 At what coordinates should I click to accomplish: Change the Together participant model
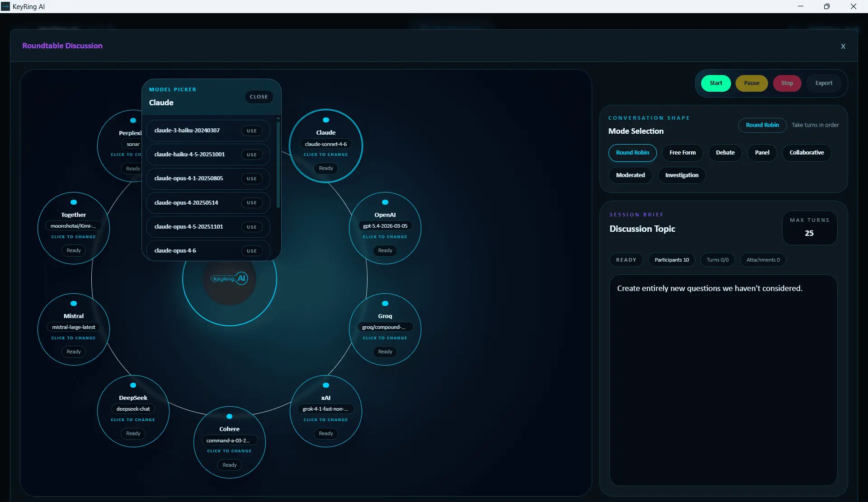pos(74,237)
